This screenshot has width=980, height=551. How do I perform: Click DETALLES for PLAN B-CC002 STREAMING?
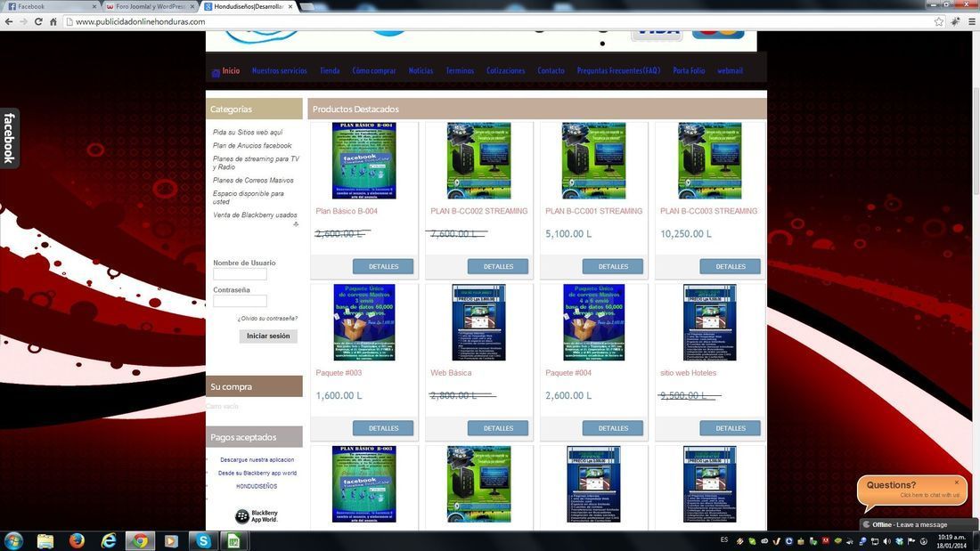pyautogui.click(x=498, y=267)
